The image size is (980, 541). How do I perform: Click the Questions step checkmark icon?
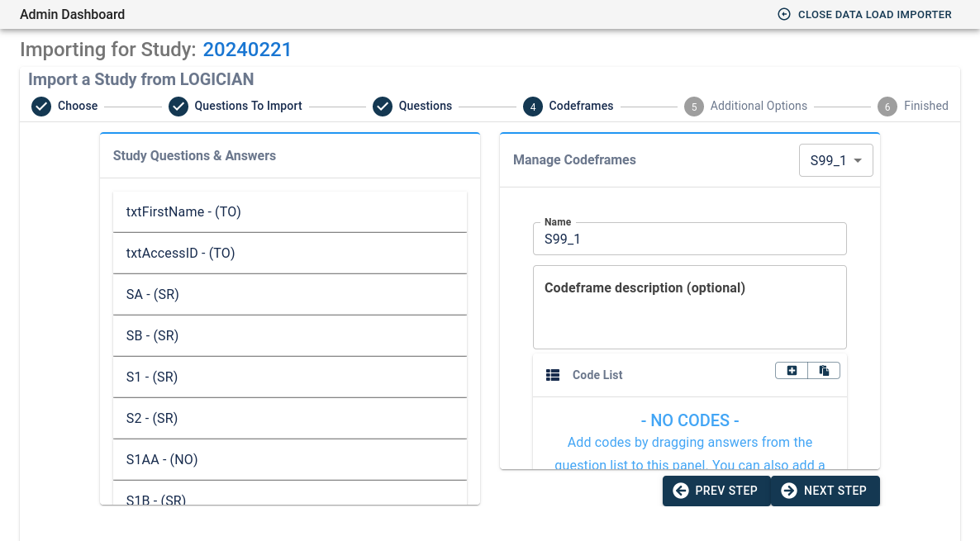382,107
